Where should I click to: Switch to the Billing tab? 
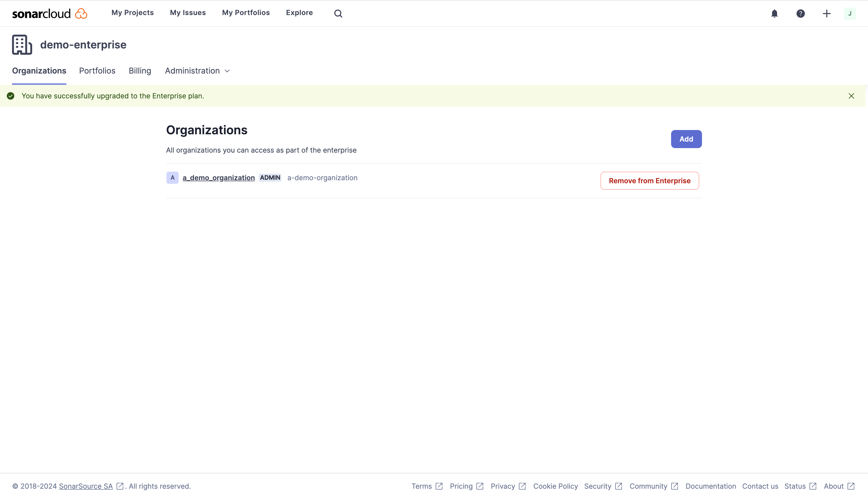point(140,71)
